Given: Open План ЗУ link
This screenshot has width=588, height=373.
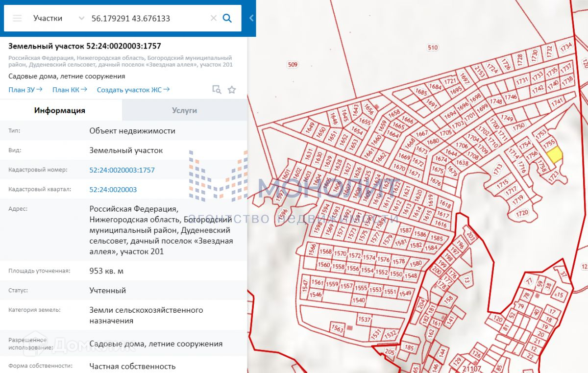Looking at the screenshot, I should [25, 89].
